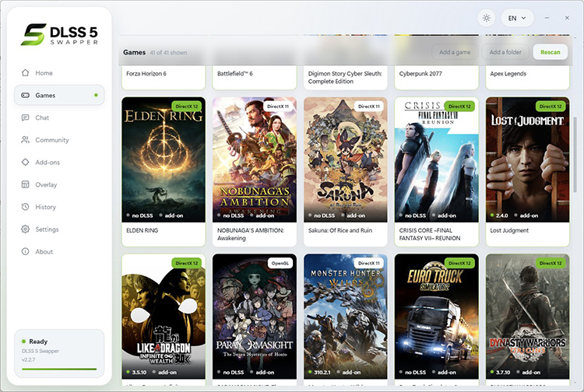
Task: Click the v2.2.7 version text
Action: click(x=28, y=359)
